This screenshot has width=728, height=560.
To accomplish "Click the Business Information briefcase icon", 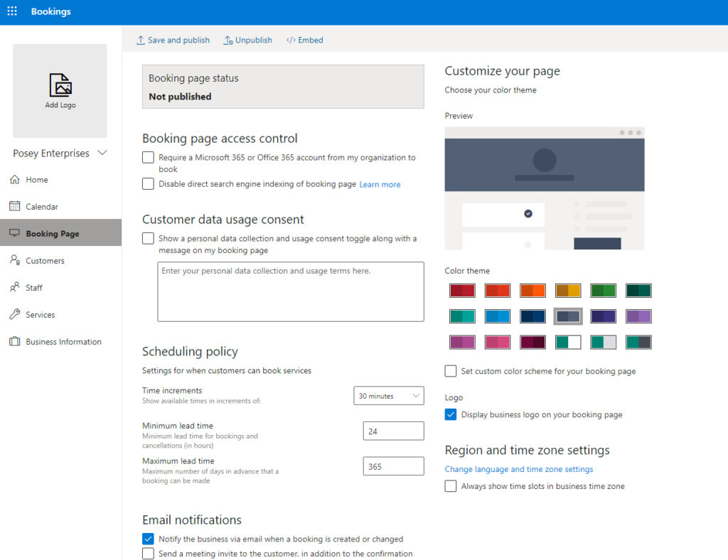I will point(15,342).
